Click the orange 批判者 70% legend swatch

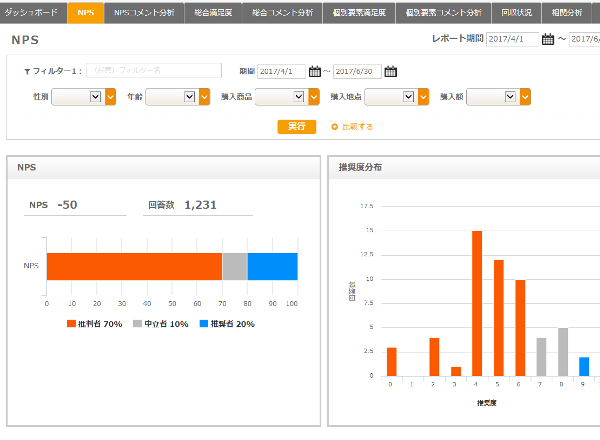tap(71, 324)
